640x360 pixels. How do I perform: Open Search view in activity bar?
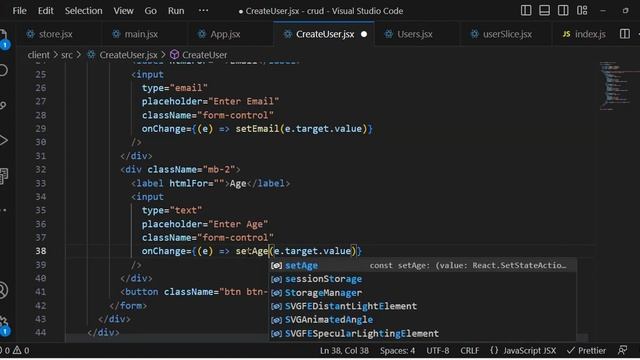click(4, 71)
